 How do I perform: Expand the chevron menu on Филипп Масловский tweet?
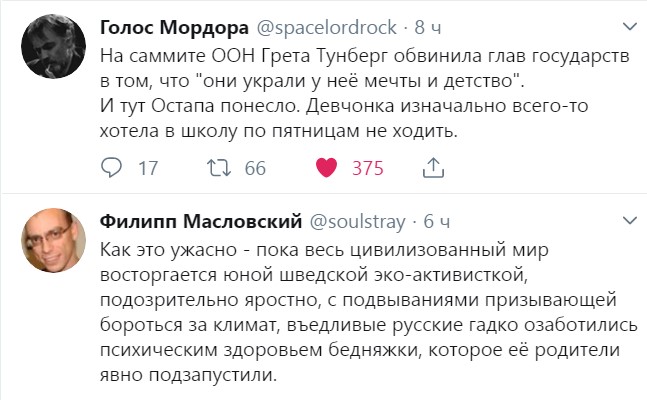pos(630,221)
